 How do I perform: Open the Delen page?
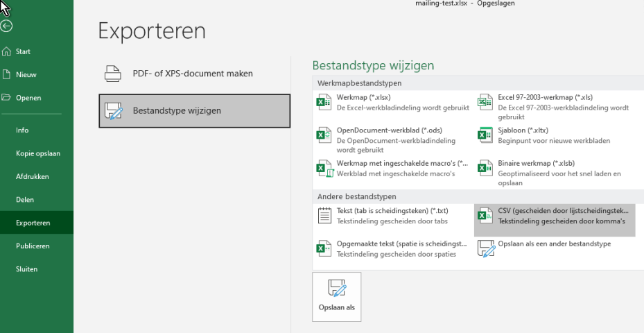tap(37, 199)
